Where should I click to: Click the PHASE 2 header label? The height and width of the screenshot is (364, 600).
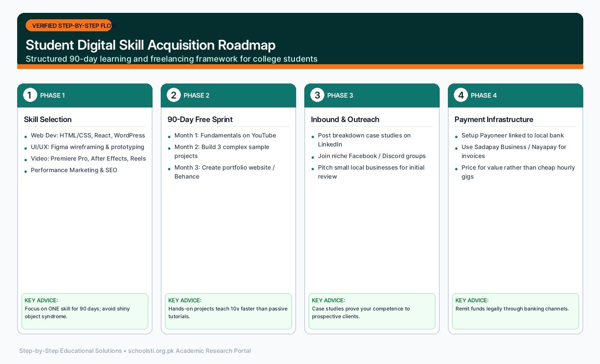[x=196, y=95]
